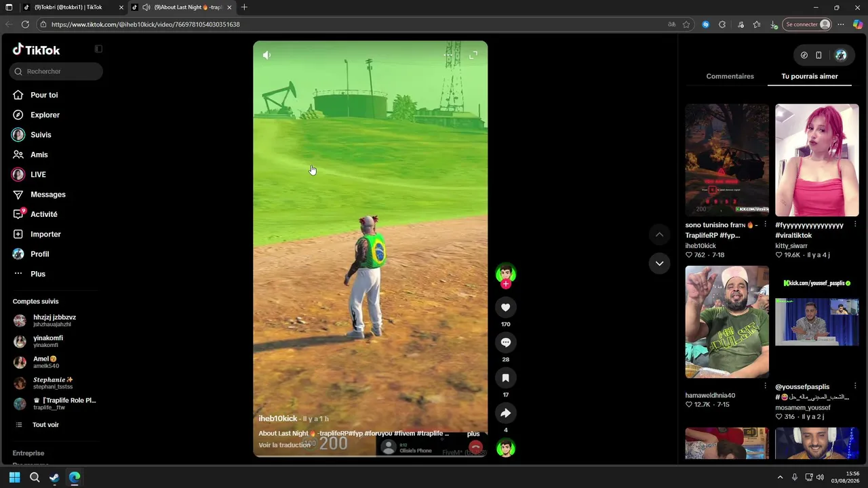Screen dimensions: 868x488
Task: Share the video with the arrow icon
Action: 505,413
